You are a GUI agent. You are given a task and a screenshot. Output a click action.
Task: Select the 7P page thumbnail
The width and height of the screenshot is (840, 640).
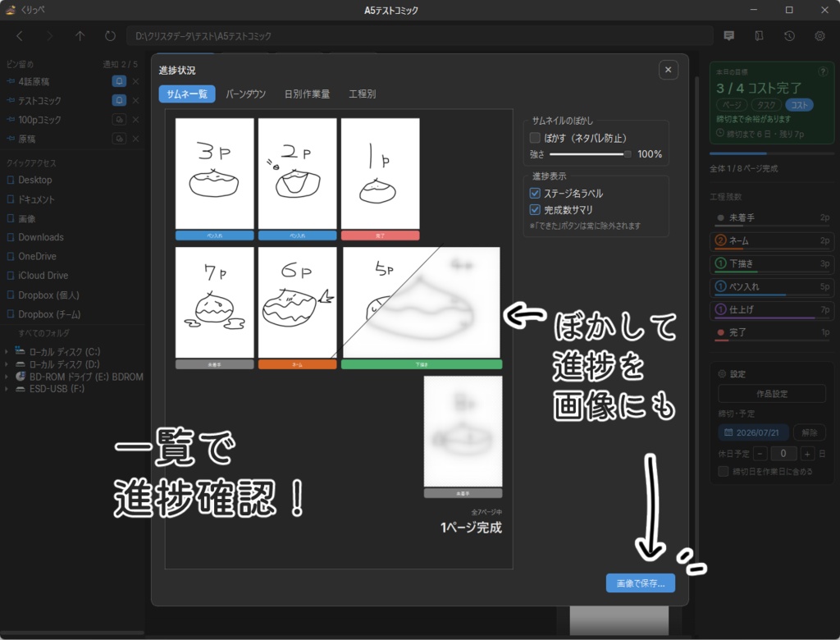(214, 302)
